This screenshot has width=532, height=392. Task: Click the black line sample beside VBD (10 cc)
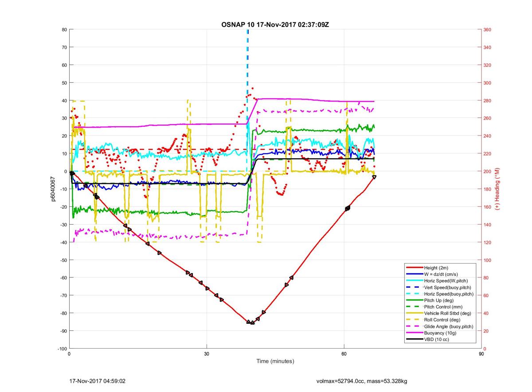coord(414,339)
